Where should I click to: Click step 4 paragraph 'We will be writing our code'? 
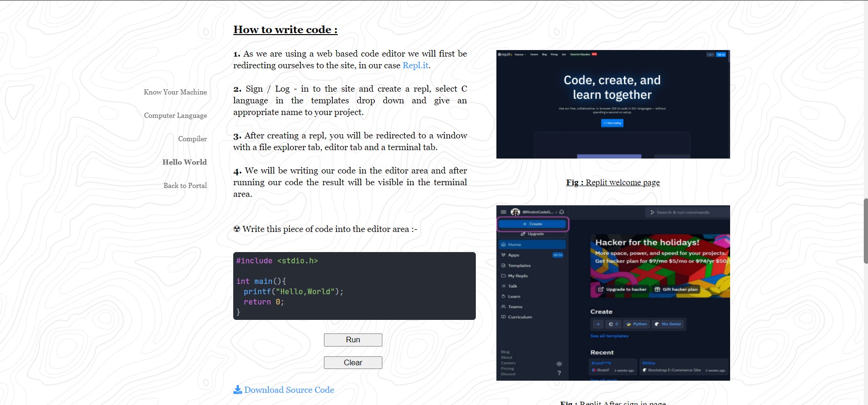coord(350,182)
